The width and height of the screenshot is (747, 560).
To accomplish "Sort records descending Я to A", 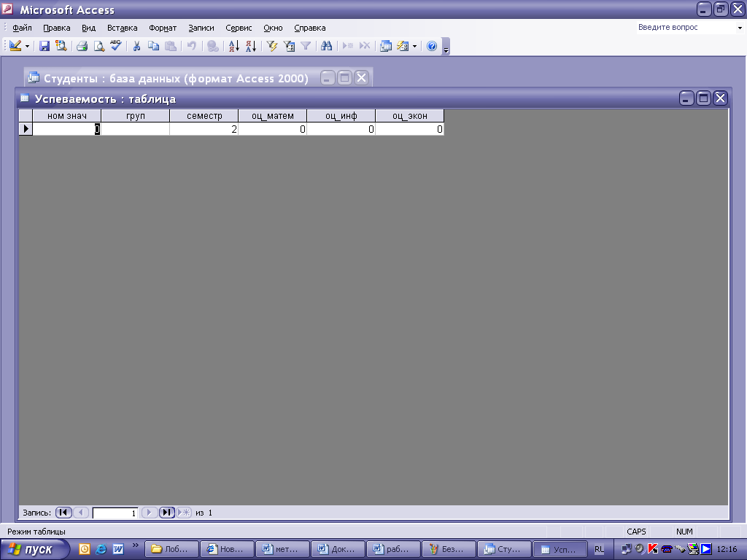I will [251, 46].
